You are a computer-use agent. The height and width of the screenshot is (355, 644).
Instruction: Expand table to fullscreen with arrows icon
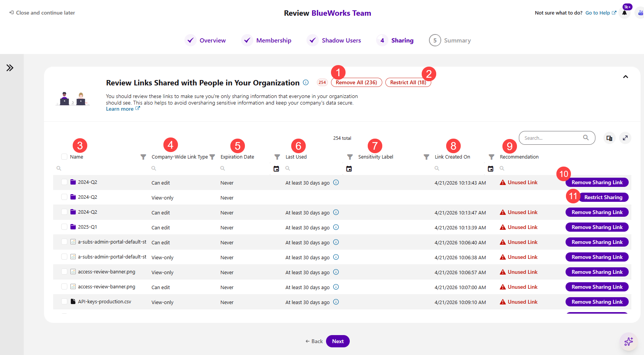[625, 138]
